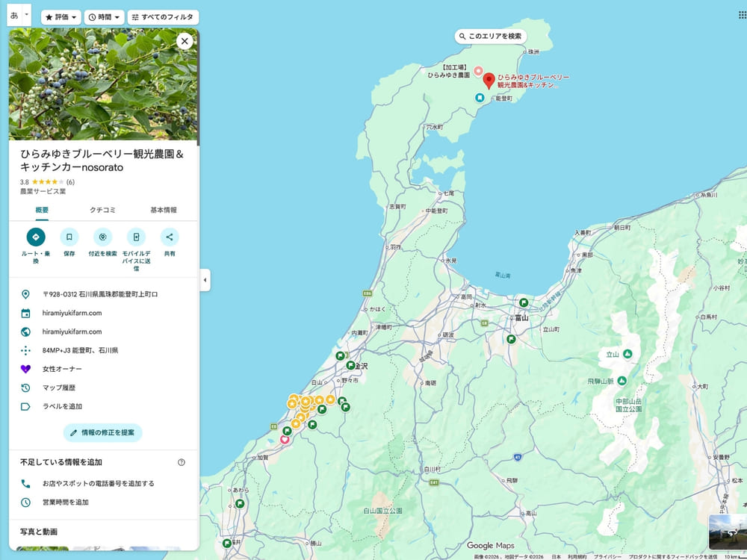Click the 付近を検索 nearby icon

pyautogui.click(x=102, y=237)
